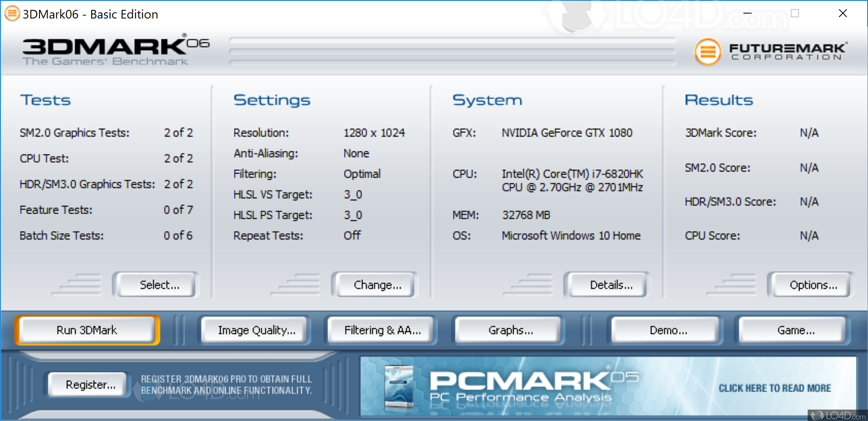
Task: Click 'SM2.0 Score:' label
Action: [x=718, y=168]
